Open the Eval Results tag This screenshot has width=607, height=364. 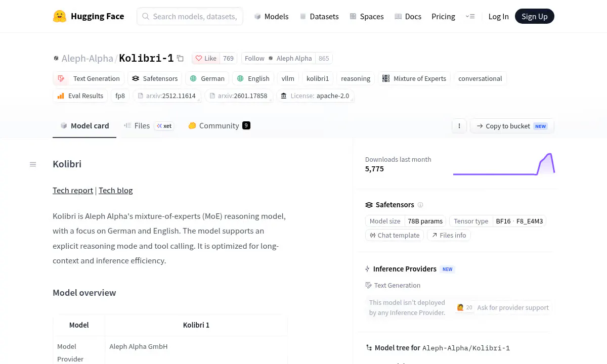80,96
